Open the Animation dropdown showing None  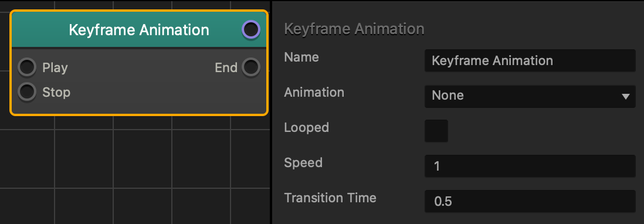pos(530,96)
